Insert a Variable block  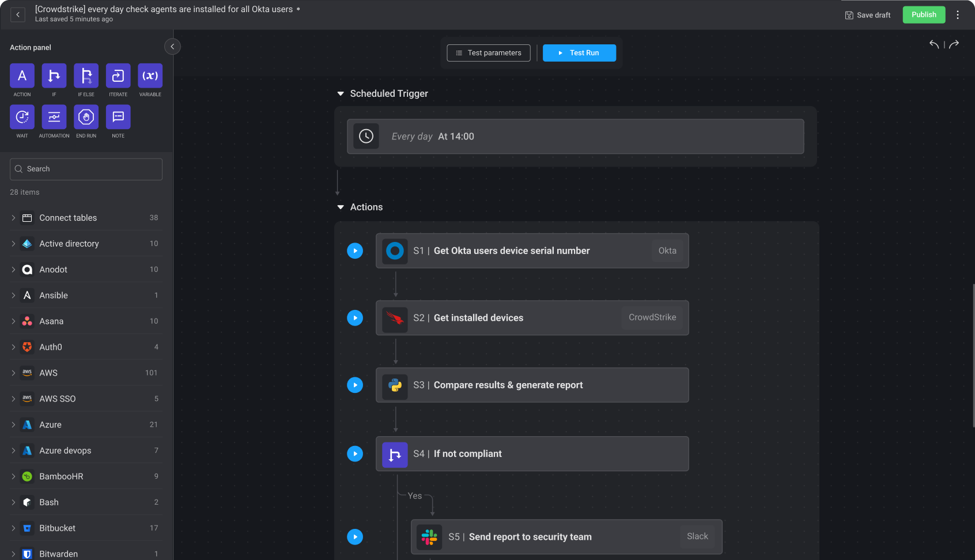click(150, 76)
